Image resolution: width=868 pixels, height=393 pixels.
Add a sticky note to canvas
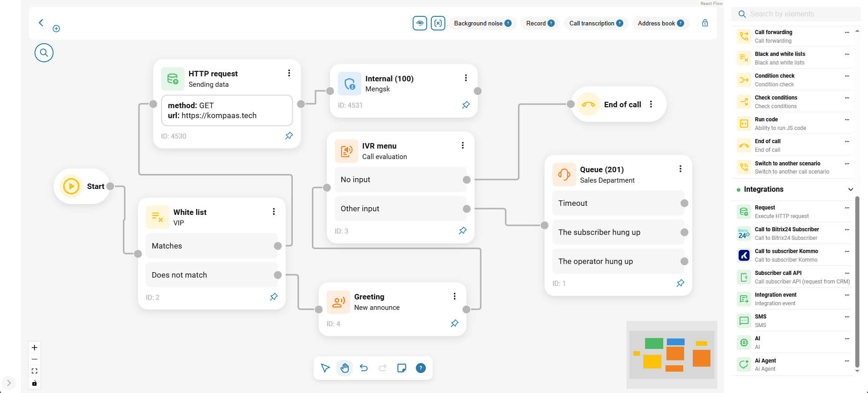point(402,368)
